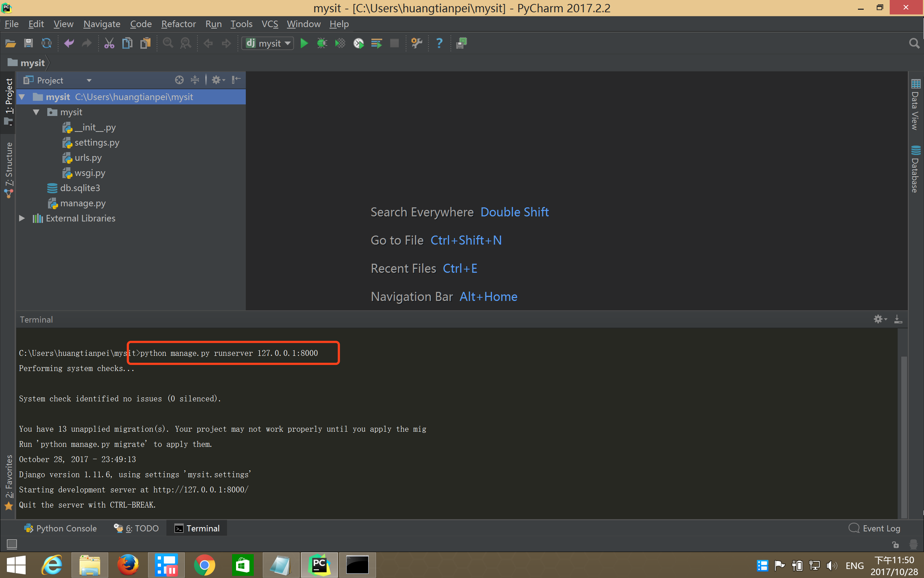
Task: Select urls.py in the project tree
Action: [88, 158]
